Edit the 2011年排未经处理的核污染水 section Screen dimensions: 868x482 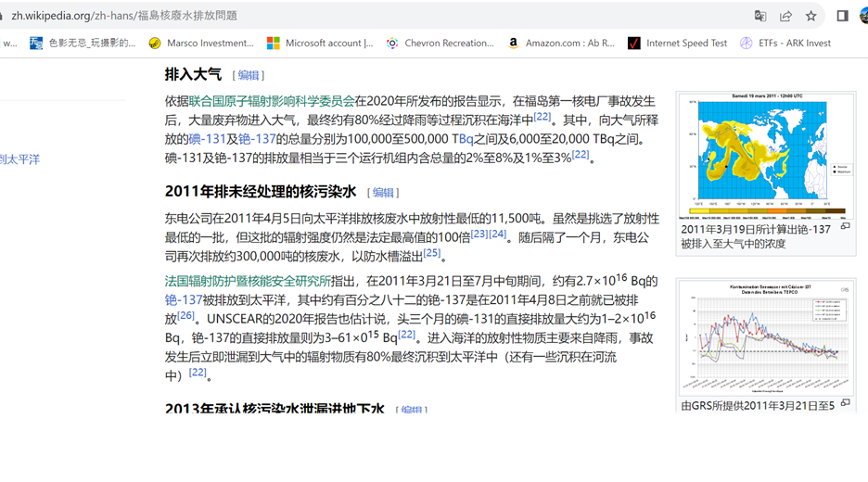pyautogui.click(x=383, y=193)
